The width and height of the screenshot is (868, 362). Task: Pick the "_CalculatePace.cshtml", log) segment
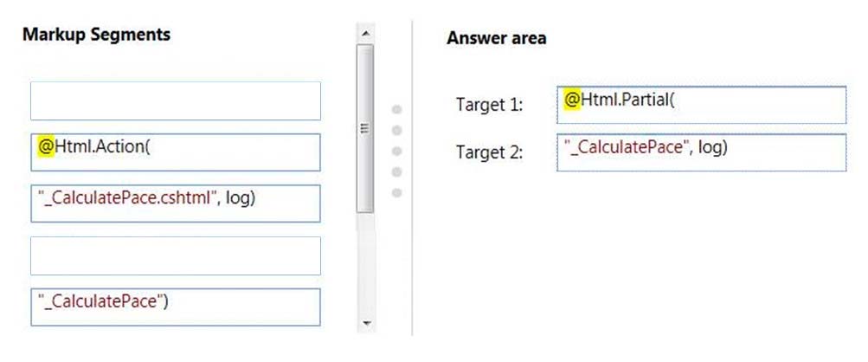point(176,204)
